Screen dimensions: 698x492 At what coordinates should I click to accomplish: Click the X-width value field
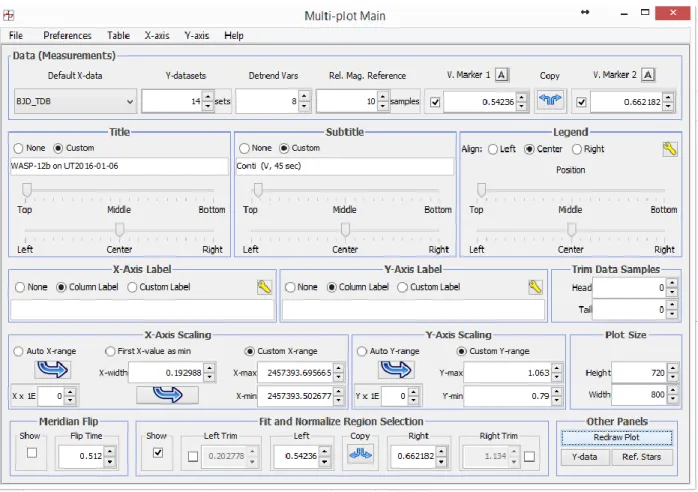click(166, 372)
